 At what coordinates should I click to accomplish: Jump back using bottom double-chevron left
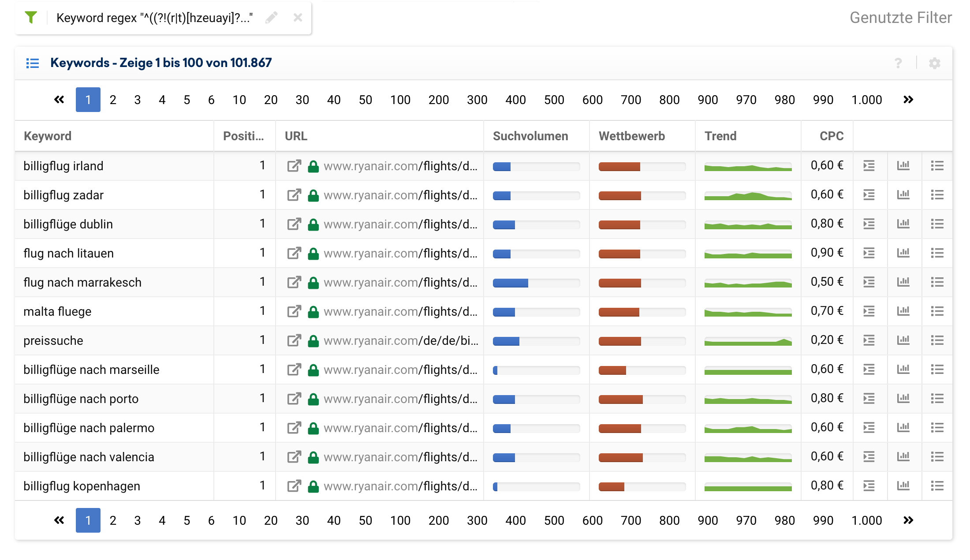59,520
